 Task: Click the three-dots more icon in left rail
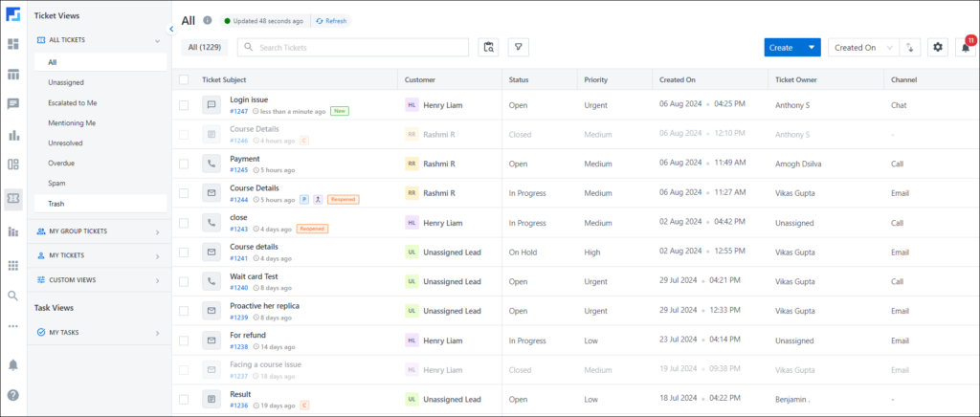tap(13, 326)
